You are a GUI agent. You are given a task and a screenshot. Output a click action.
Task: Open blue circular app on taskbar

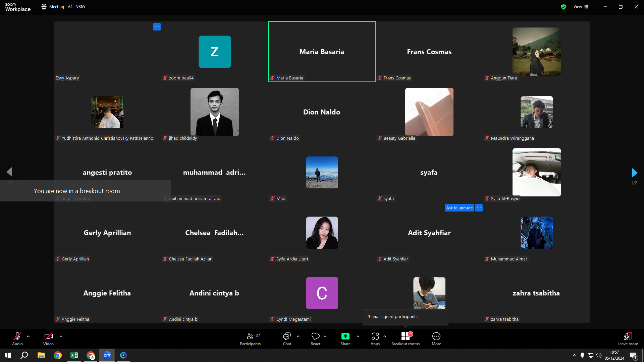click(123, 355)
